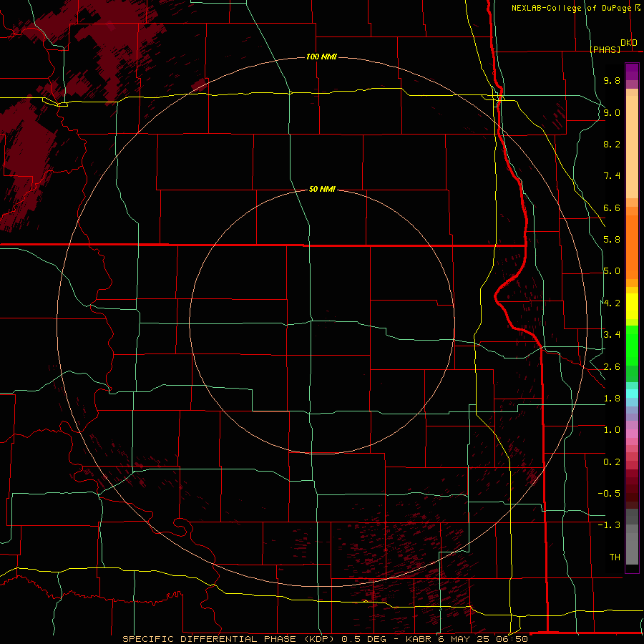Click the TH legend label
The height and width of the screenshot is (644, 644).
[x=615, y=557]
